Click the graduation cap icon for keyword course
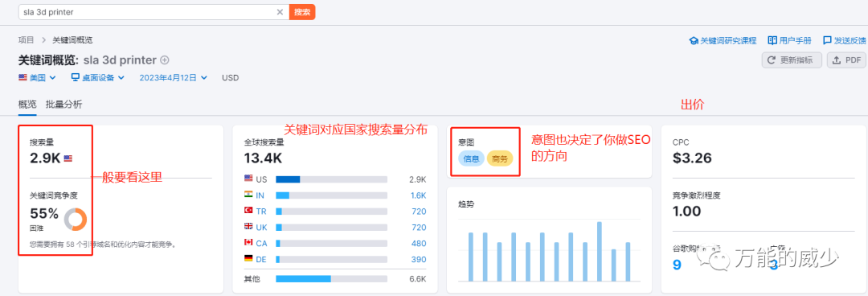868x296 pixels. click(x=693, y=40)
